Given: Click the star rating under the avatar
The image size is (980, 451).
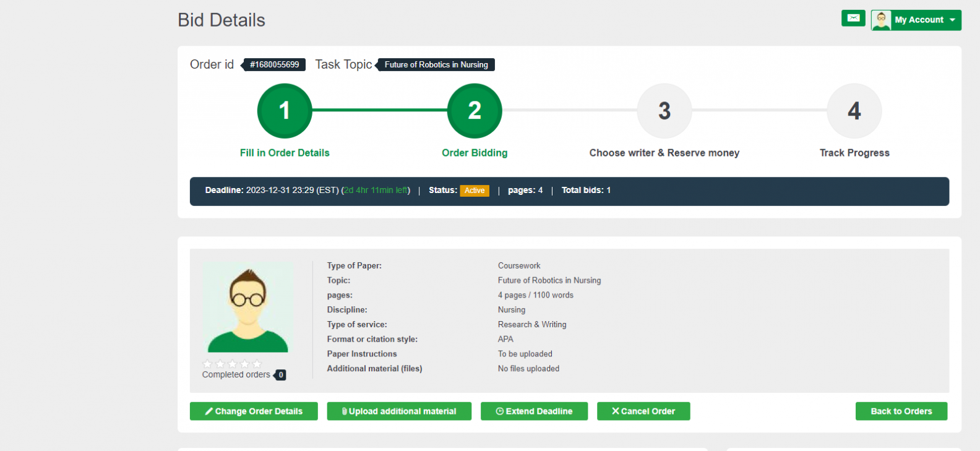Looking at the screenshot, I should (233, 364).
